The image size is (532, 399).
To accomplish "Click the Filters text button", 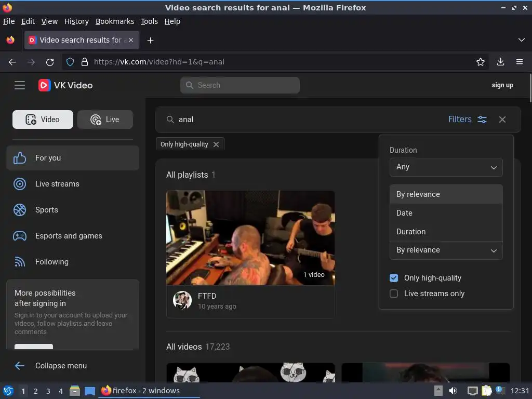I will 460,119.
